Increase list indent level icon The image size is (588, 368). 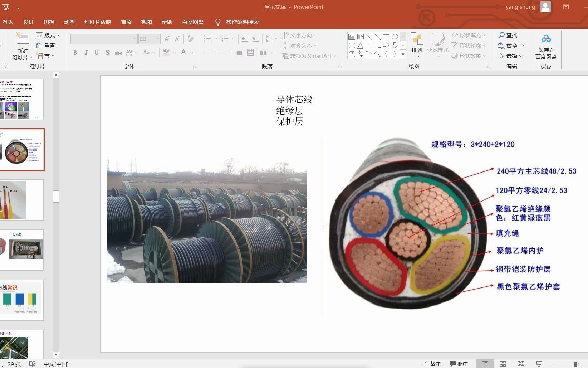(x=256, y=39)
